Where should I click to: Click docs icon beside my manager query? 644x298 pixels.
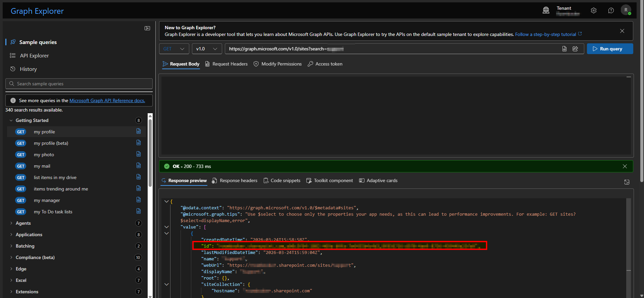tap(139, 200)
